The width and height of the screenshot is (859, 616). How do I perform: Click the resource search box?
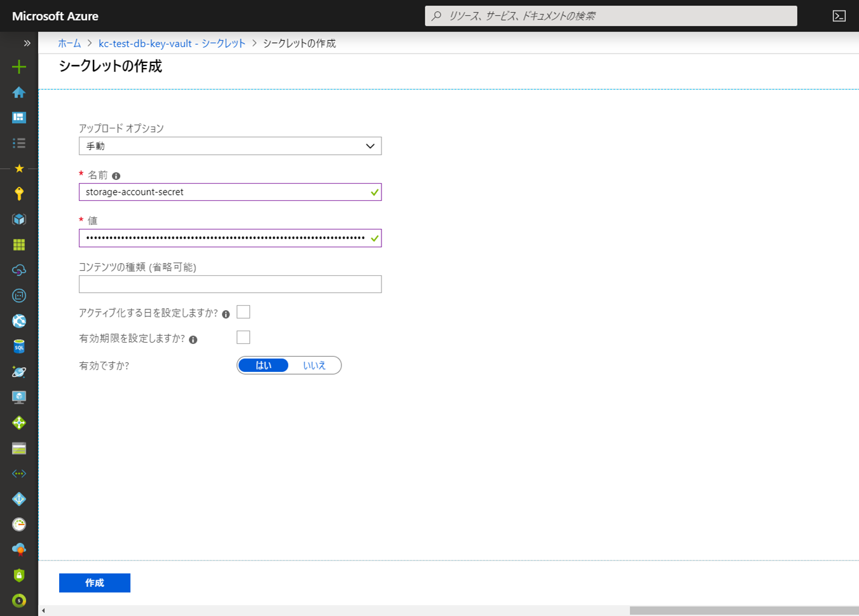pyautogui.click(x=611, y=16)
